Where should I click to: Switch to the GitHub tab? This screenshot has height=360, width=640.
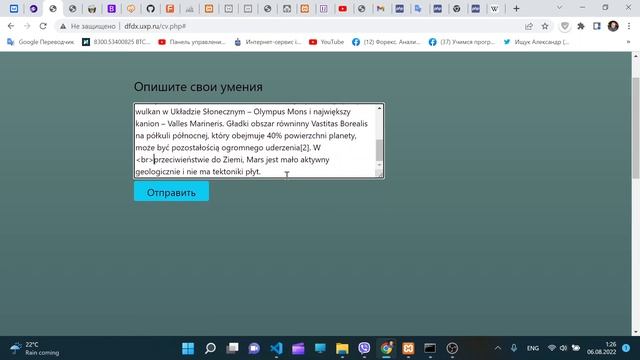point(151,9)
